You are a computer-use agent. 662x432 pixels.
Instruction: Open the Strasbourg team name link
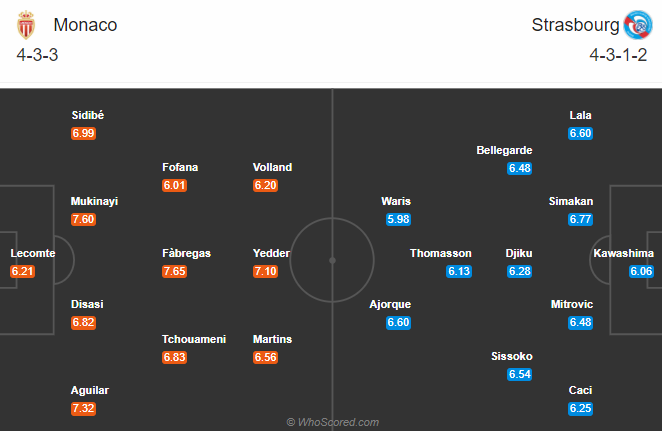click(574, 25)
